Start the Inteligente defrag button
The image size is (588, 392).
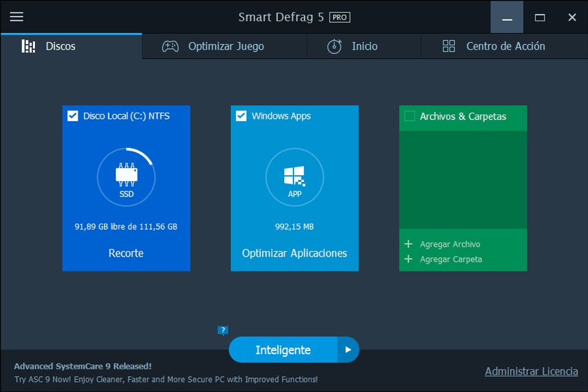283,350
